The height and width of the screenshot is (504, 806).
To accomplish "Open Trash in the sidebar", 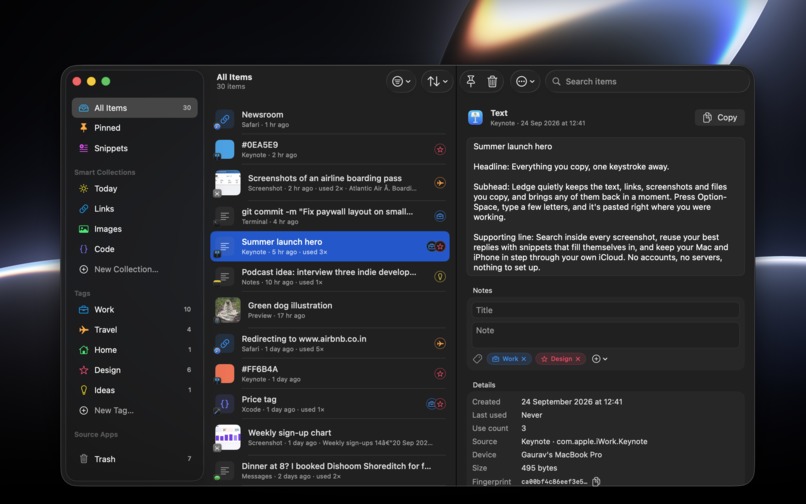I will point(135,459).
